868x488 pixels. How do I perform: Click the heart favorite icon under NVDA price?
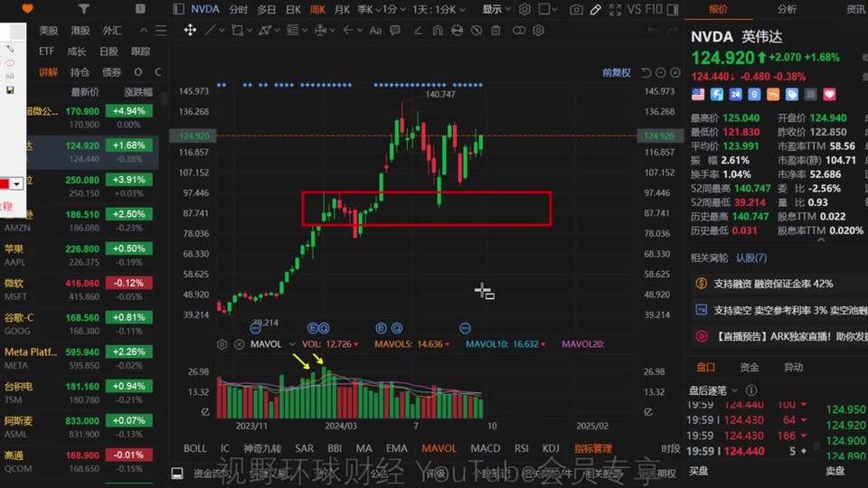coord(829,95)
